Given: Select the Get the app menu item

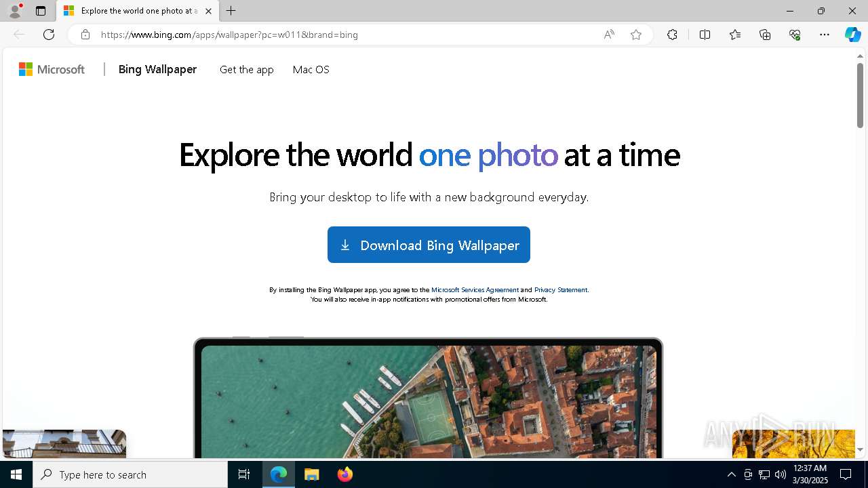Looking at the screenshot, I should (x=247, y=69).
